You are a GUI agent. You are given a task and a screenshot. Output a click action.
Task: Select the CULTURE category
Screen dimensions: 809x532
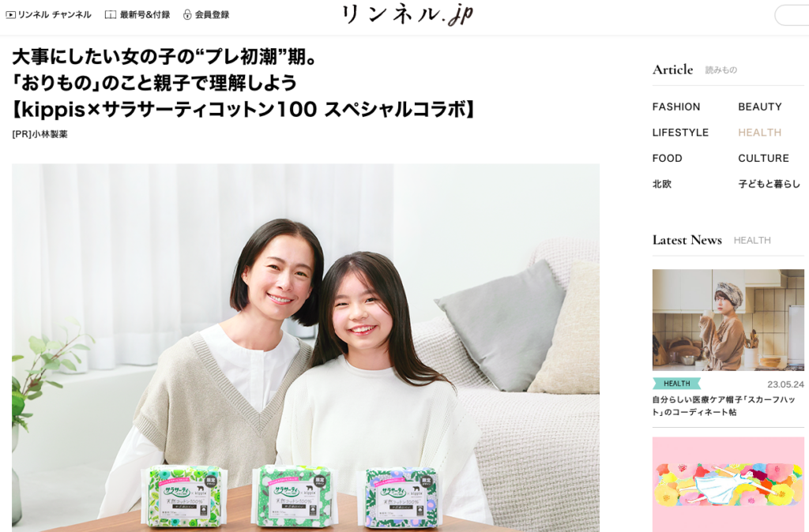[x=763, y=159]
